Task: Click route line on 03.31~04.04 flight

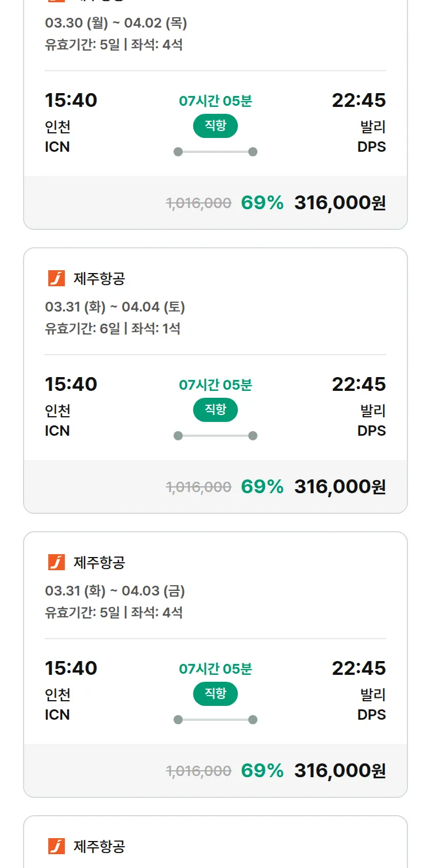Action: (x=215, y=436)
